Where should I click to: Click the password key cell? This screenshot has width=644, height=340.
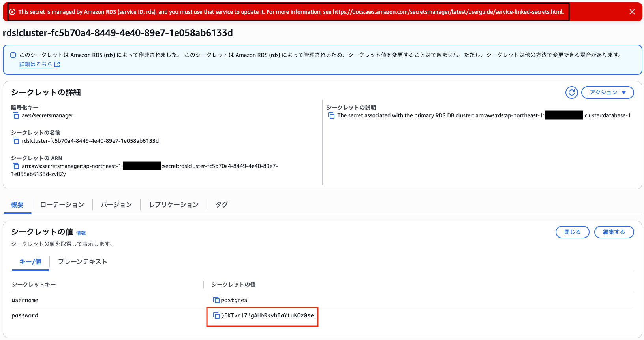click(x=25, y=315)
